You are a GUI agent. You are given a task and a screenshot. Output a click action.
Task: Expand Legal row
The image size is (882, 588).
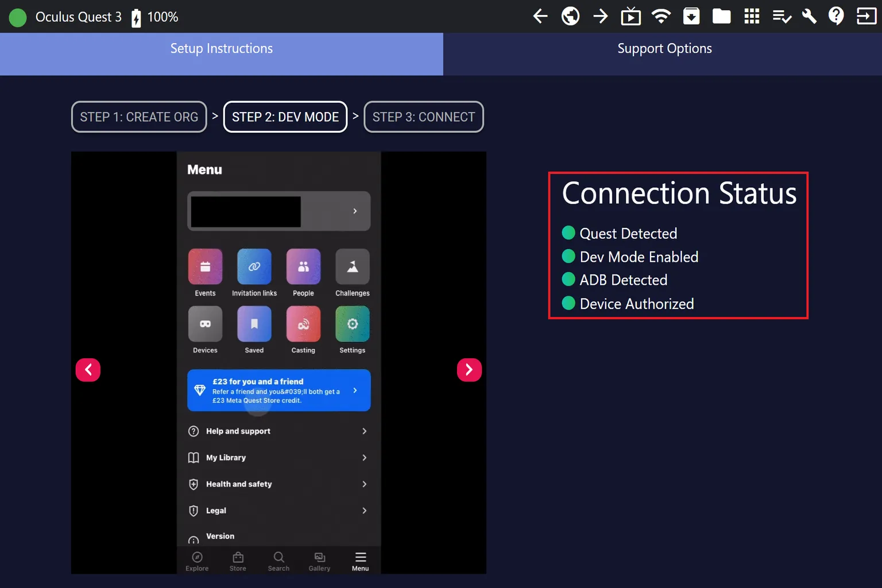[279, 510]
